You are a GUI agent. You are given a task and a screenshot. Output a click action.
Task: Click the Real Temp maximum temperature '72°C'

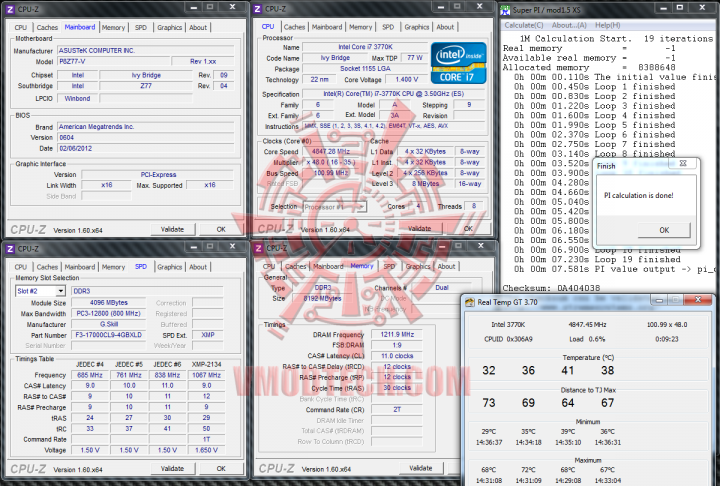click(x=528, y=470)
